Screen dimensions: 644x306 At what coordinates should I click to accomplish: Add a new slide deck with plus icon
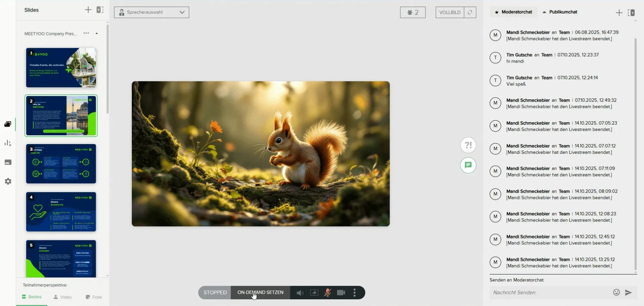[88, 10]
